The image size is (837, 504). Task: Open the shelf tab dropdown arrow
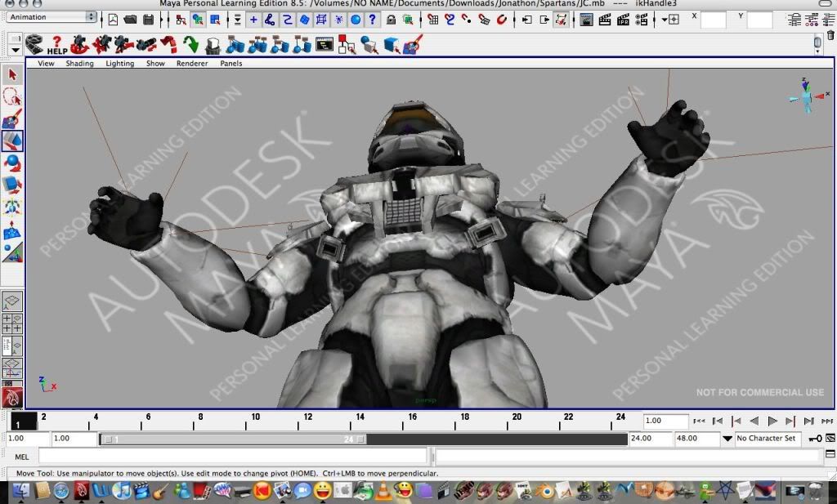[x=15, y=50]
